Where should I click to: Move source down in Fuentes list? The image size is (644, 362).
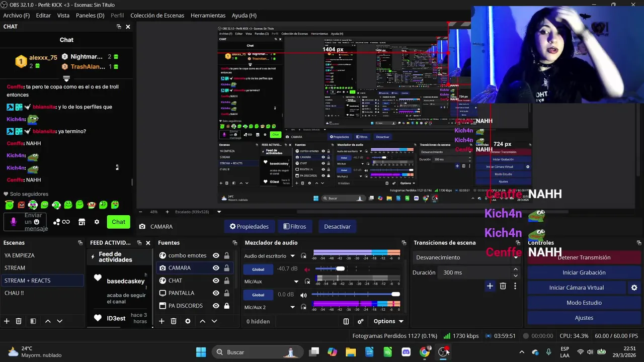coord(214,321)
